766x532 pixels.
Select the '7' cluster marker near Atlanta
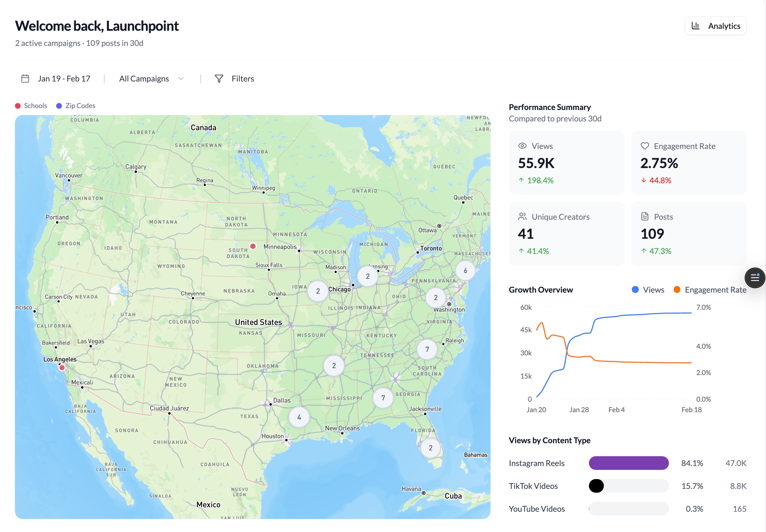(383, 398)
